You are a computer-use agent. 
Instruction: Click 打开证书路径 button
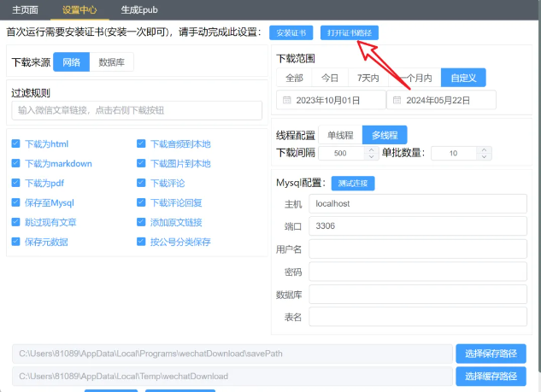coord(350,32)
